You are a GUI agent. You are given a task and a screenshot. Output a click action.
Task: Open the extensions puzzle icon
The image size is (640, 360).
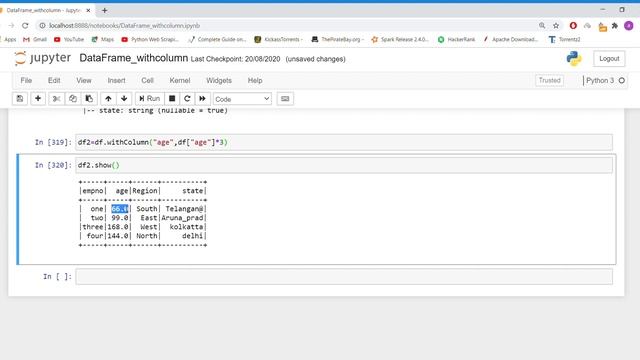click(x=615, y=26)
